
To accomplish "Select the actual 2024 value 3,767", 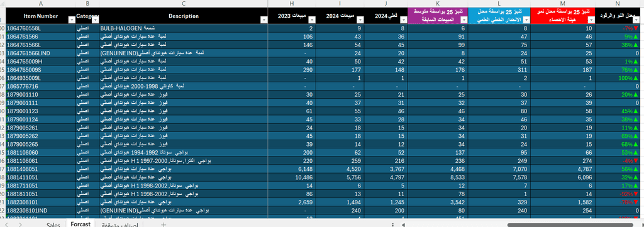I will (386, 169).
